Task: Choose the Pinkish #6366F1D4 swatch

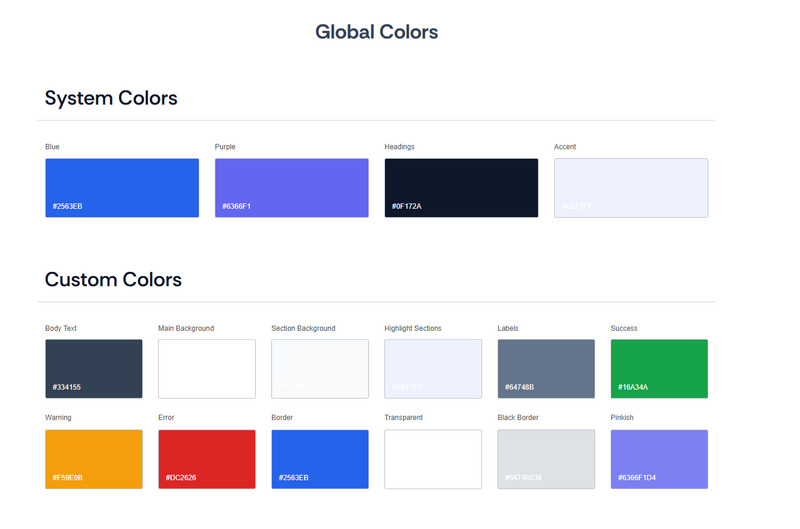Action: pos(659,459)
